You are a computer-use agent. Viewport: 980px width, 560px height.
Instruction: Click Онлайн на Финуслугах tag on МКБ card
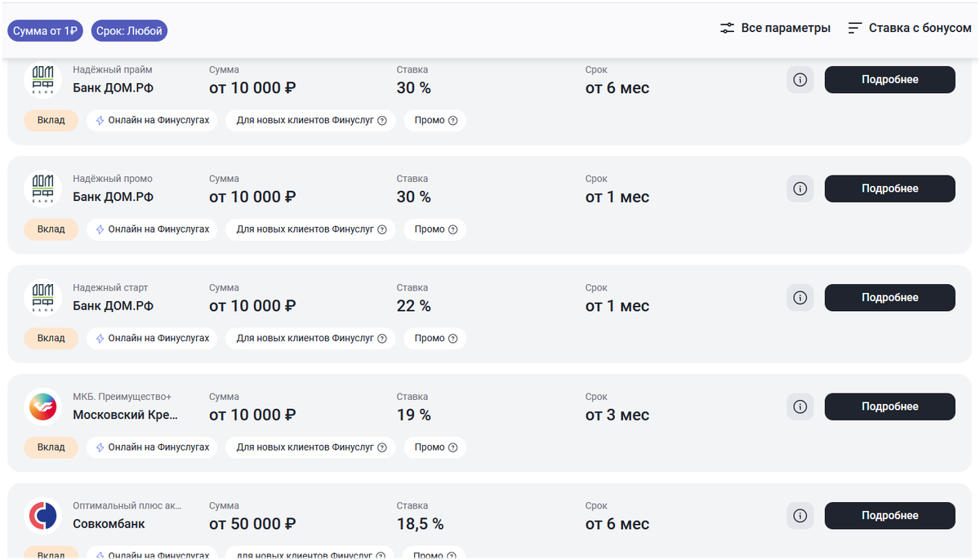pyautogui.click(x=152, y=447)
